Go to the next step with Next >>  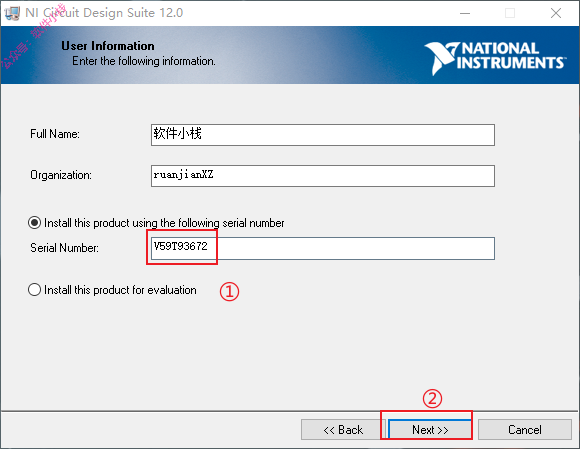click(430, 430)
